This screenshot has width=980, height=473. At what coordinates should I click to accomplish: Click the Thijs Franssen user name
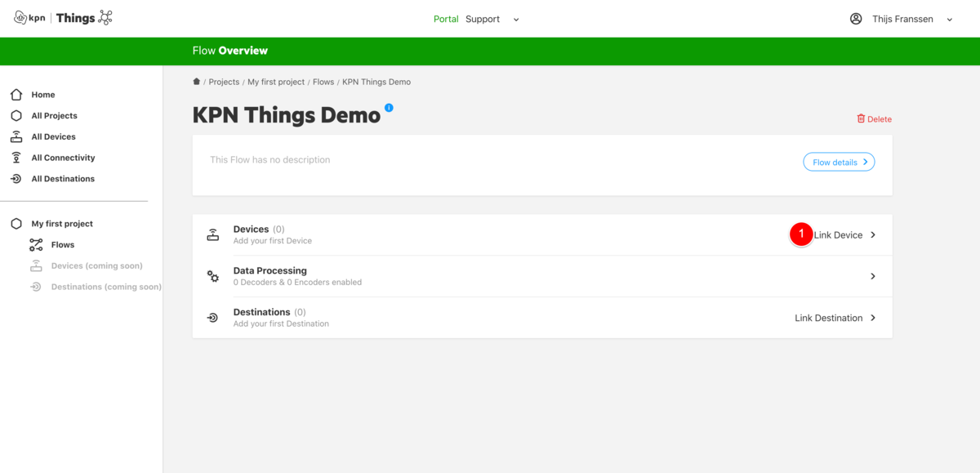coord(902,19)
